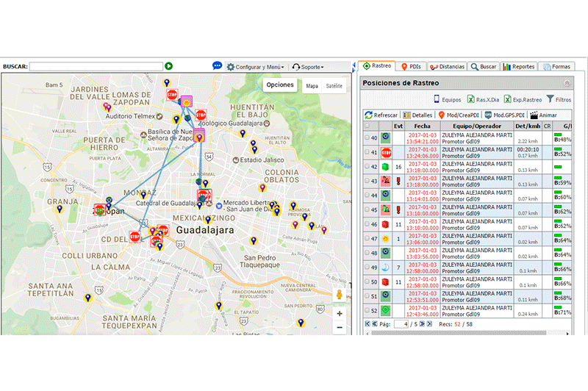Screen dimensions: 588x391
Task: Toggle the select-all header checkbox
Action: click(x=367, y=126)
